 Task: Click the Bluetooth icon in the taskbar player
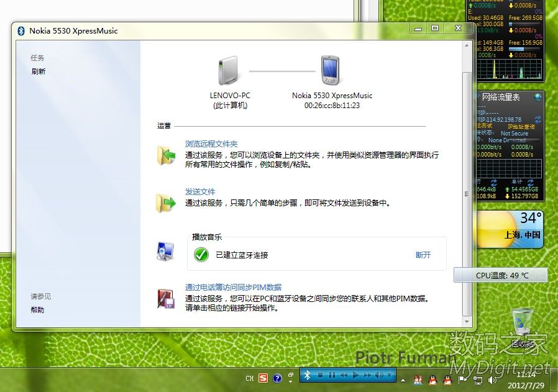(308, 375)
